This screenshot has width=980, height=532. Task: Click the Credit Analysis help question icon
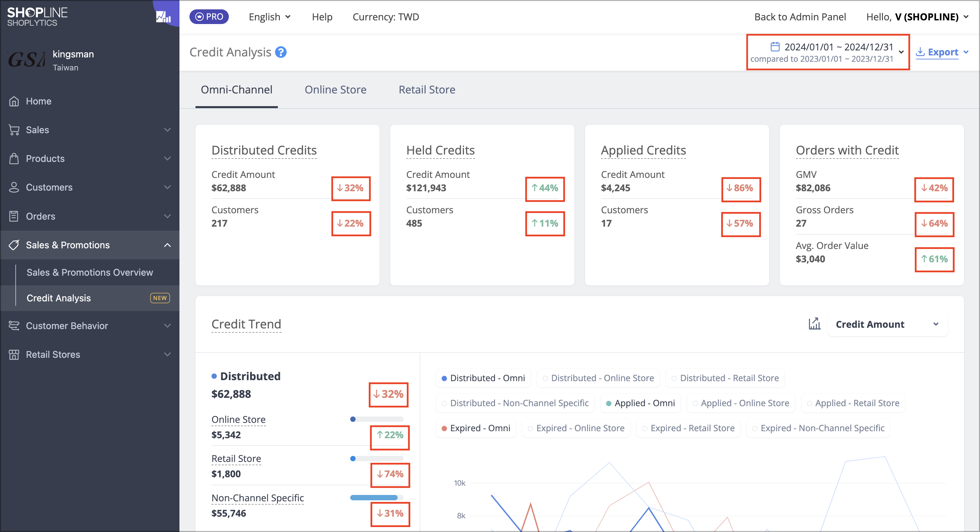tap(281, 52)
